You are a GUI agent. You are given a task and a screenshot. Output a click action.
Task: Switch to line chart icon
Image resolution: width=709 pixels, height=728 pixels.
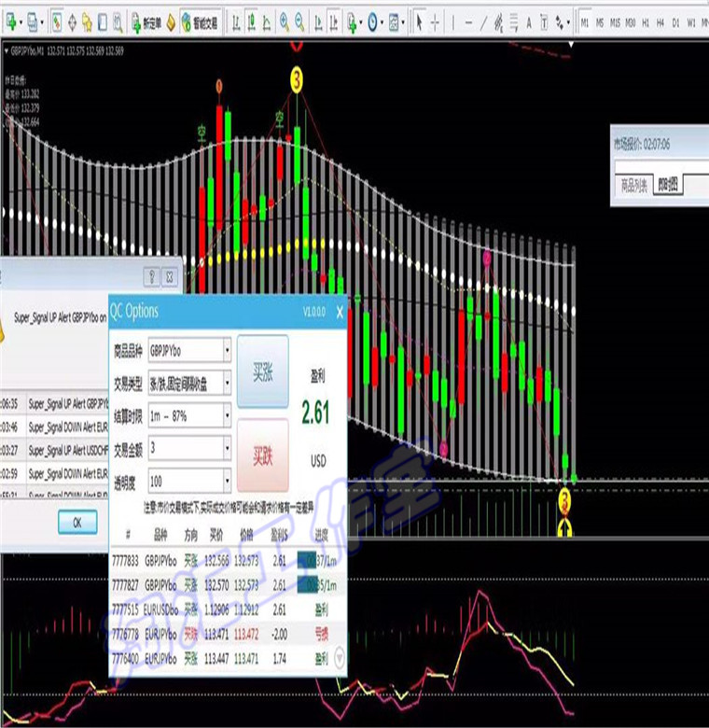pyautogui.click(x=267, y=21)
